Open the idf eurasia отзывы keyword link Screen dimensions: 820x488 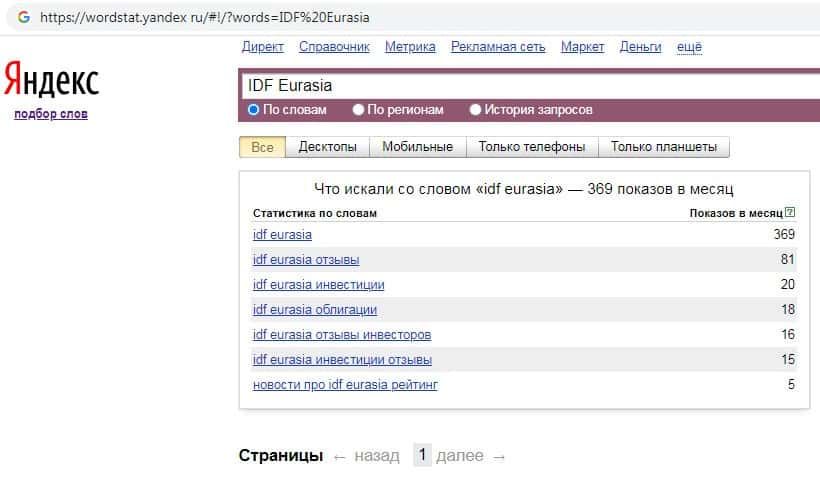pyautogui.click(x=306, y=260)
